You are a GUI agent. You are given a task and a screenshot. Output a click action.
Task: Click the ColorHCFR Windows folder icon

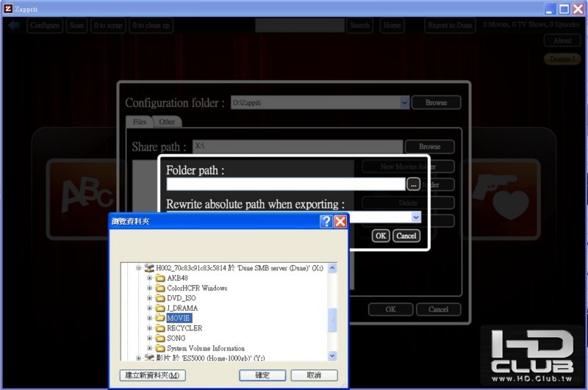click(160, 288)
